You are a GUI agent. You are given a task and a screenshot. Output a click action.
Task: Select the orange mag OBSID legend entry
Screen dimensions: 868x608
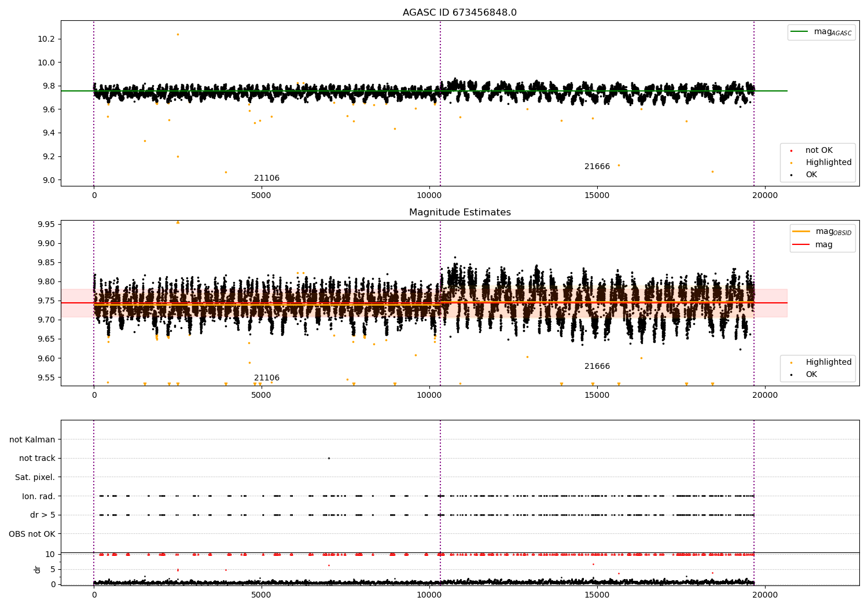coord(822,232)
